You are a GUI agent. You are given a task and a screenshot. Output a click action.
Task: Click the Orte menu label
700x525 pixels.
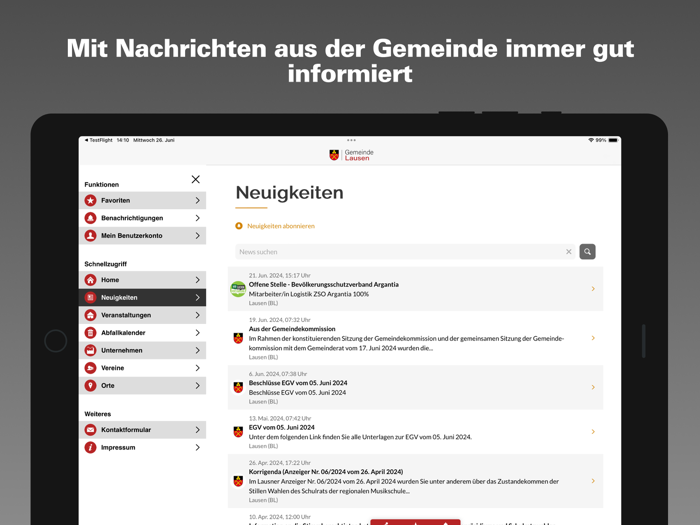[108, 386]
